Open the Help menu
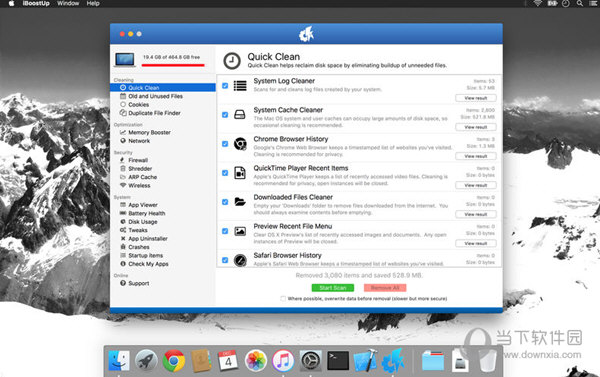This screenshot has width=600, height=377. 93,3
